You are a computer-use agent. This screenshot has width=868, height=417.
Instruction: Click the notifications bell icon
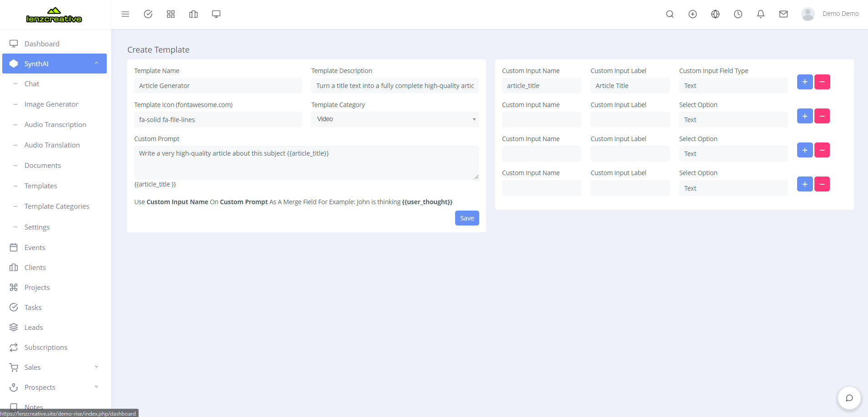[760, 14]
